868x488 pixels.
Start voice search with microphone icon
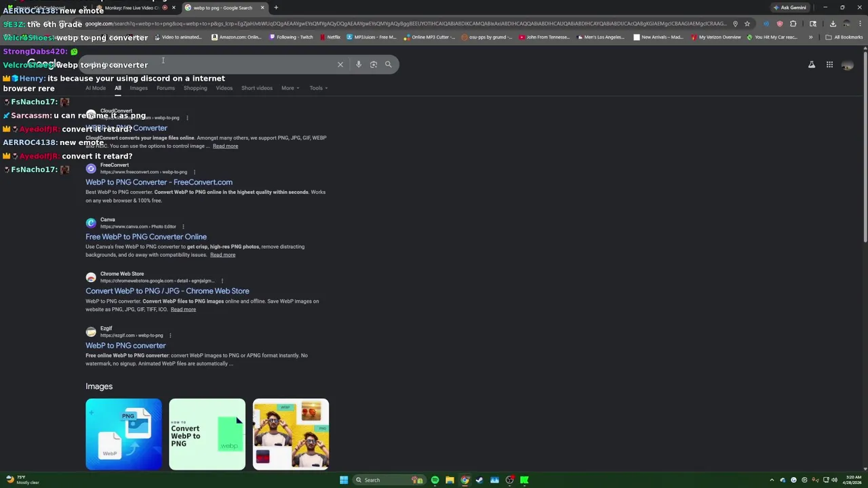[359, 64]
